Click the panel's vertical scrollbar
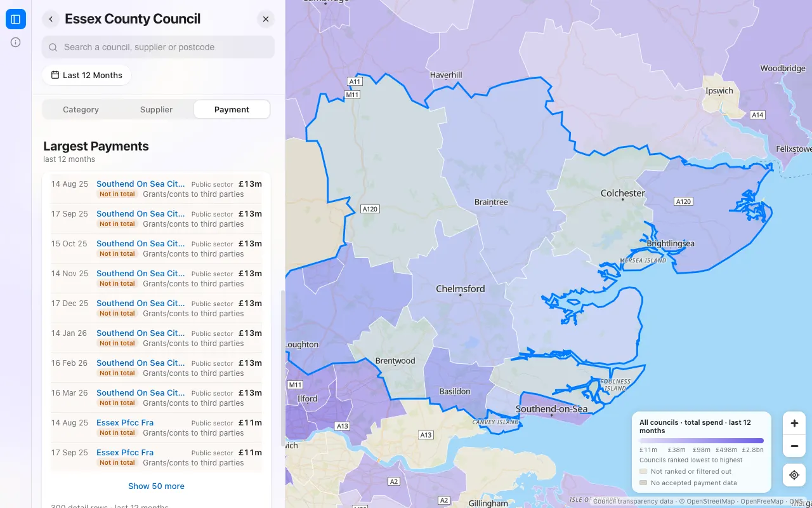The width and height of the screenshot is (812, 508). point(282,368)
